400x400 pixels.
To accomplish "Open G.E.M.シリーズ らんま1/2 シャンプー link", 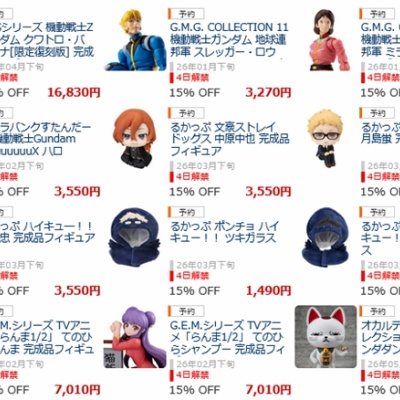I will [227, 337].
